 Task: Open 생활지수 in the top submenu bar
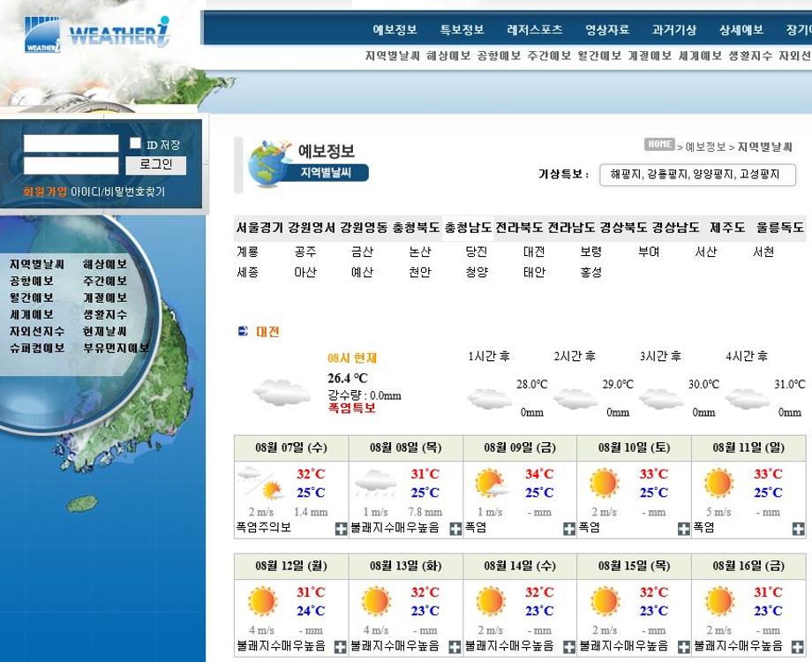[750, 56]
